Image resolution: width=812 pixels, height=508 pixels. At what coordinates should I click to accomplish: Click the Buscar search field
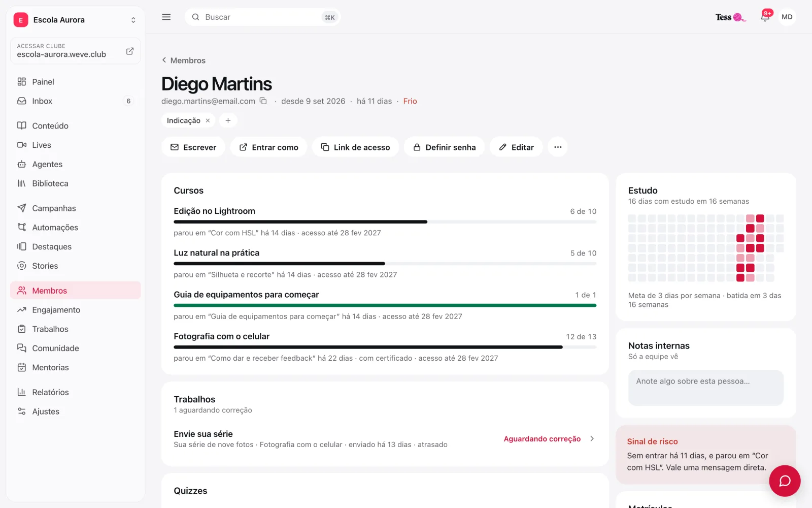point(262,17)
